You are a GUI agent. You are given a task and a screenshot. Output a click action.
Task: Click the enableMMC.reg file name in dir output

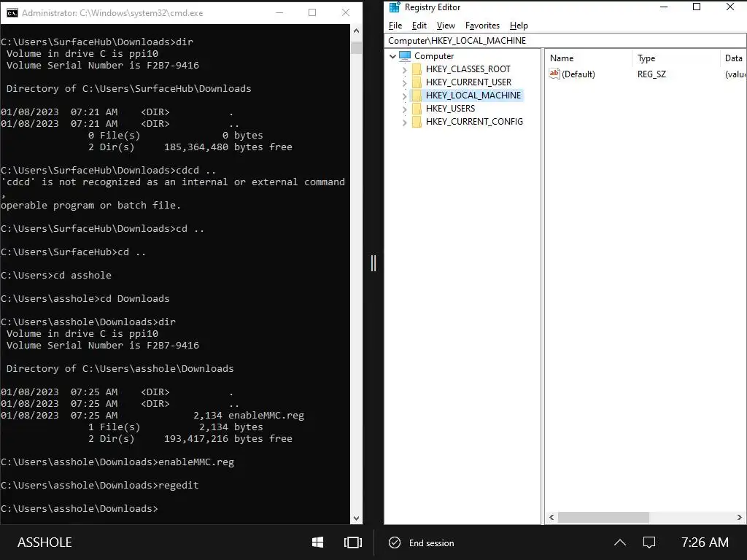(266, 415)
